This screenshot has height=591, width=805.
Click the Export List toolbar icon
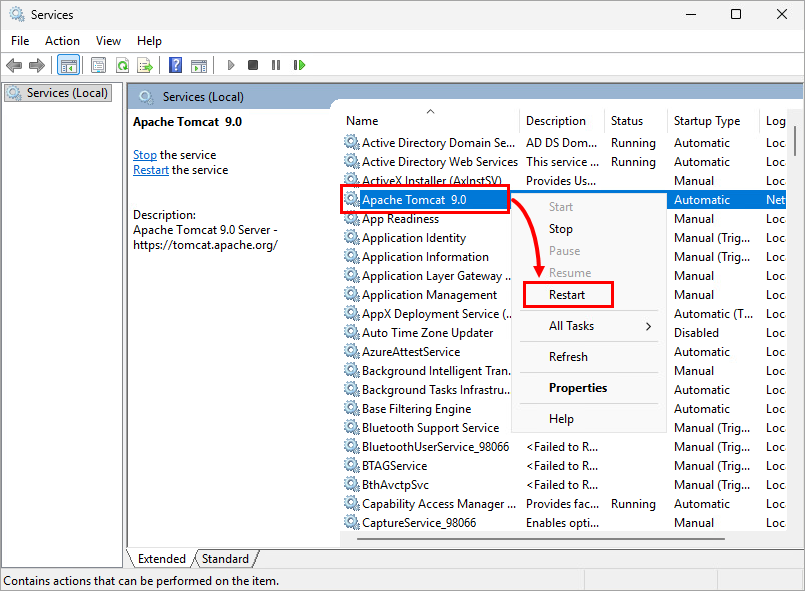[x=144, y=66]
